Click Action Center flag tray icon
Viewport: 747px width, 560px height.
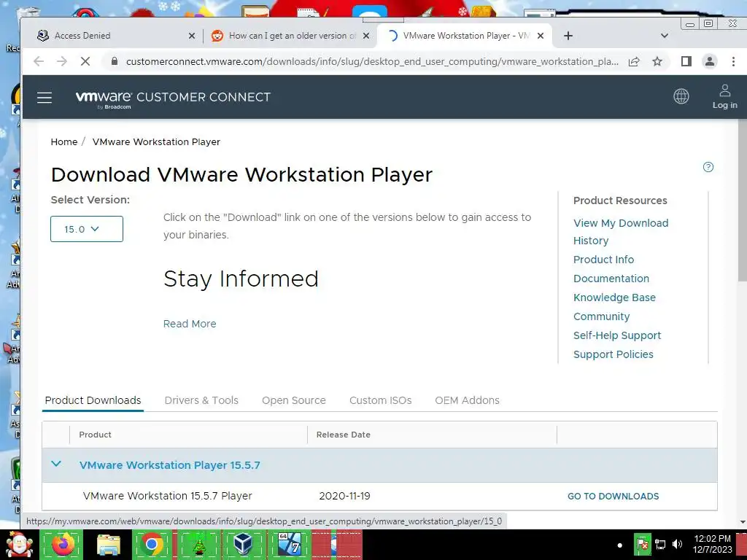(x=643, y=544)
